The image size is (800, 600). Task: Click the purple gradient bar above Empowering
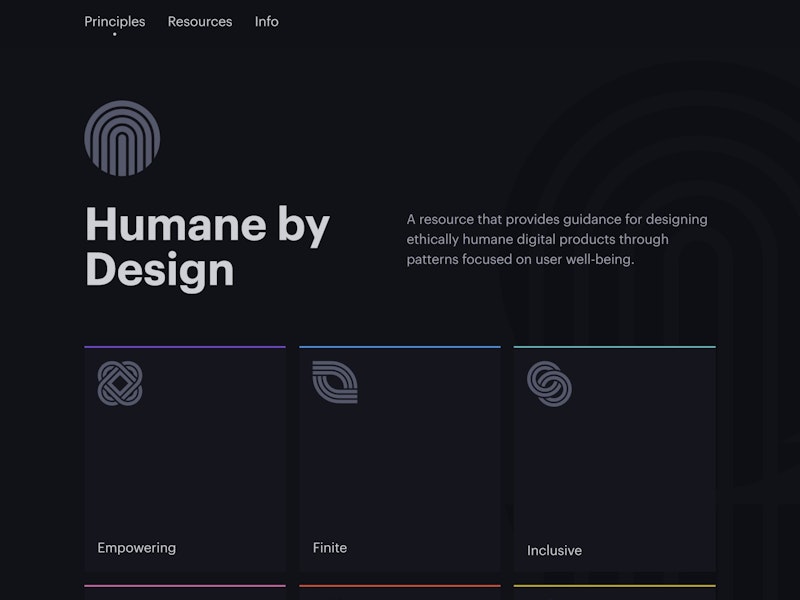click(x=184, y=344)
